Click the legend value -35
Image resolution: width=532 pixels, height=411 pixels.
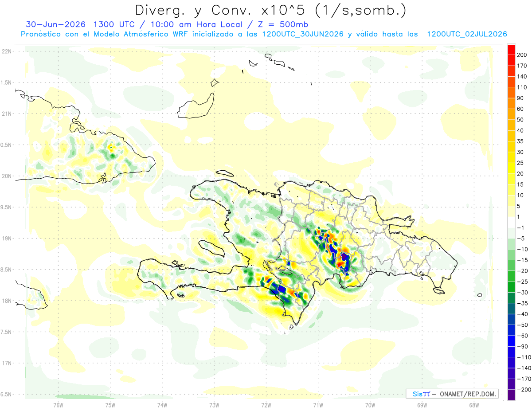pos(523,303)
